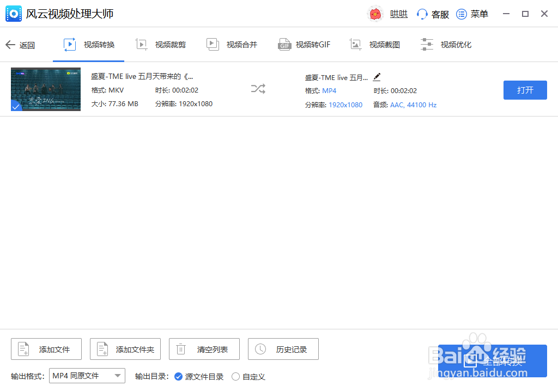Click the pencil icon to rename output file
This screenshot has width=558, height=392.
(x=377, y=77)
